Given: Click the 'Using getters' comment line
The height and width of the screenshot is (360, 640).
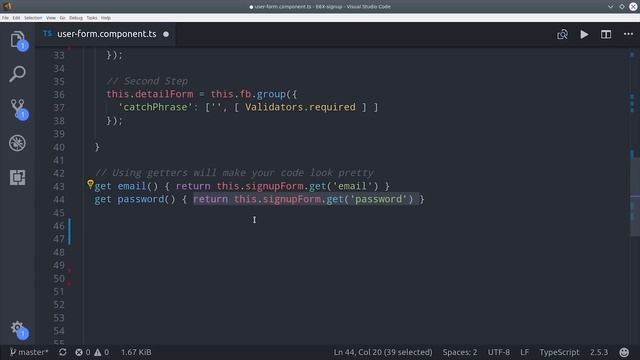Looking at the screenshot, I should pos(234,173).
